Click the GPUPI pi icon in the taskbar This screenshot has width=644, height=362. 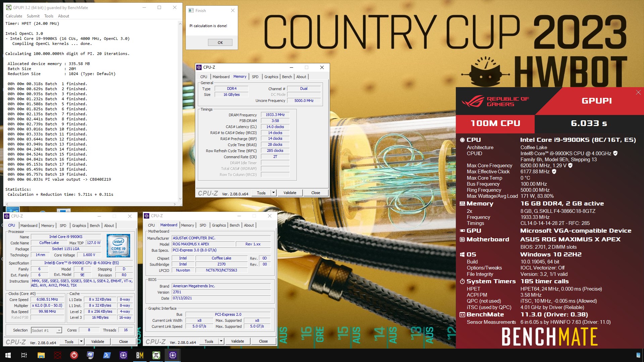pyautogui.click(x=156, y=355)
